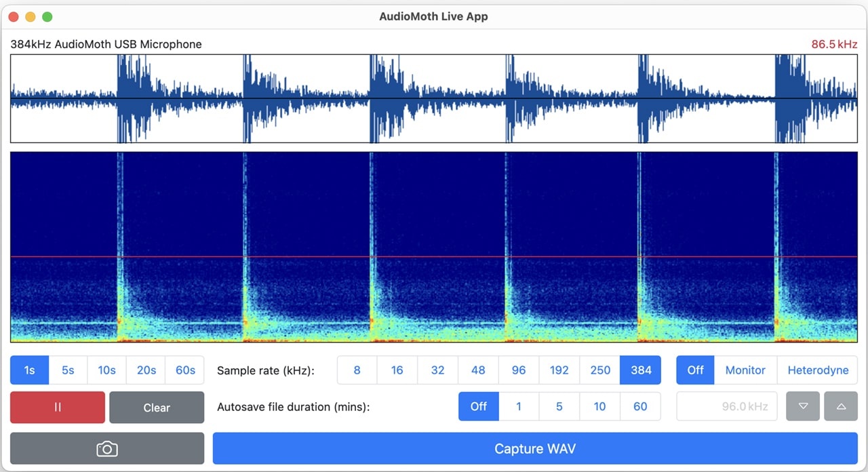Take a screenshot with the camera icon
868x472 pixels.
[x=107, y=449]
